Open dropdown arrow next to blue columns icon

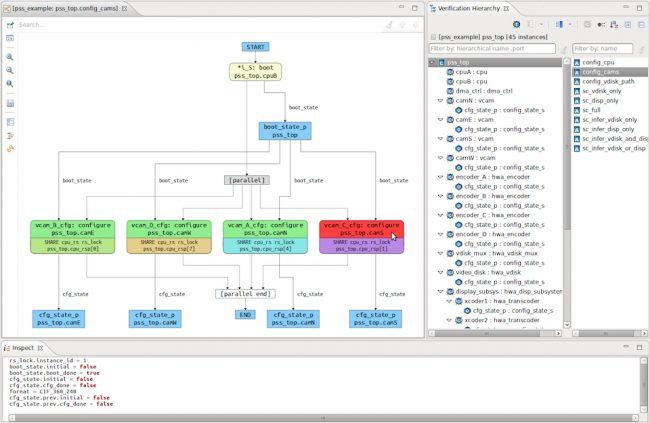pyautogui.click(x=570, y=25)
